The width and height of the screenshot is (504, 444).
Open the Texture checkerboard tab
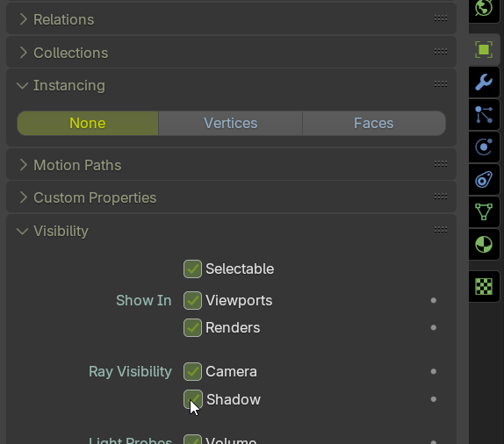click(x=484, y=287)
